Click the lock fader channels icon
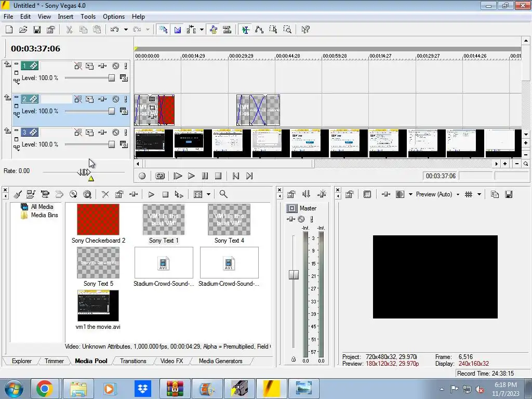Viewport: 532px width, 399px height. coord(294,359)
